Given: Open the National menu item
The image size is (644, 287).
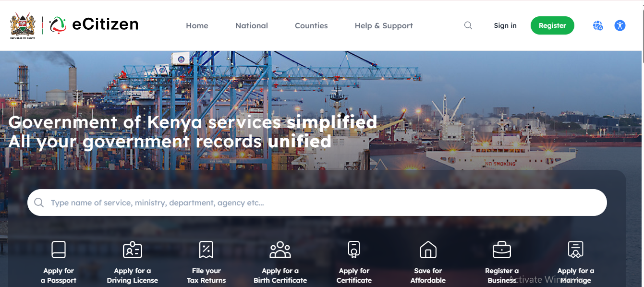Looking at the screenshot, I should tap(252, 26).
